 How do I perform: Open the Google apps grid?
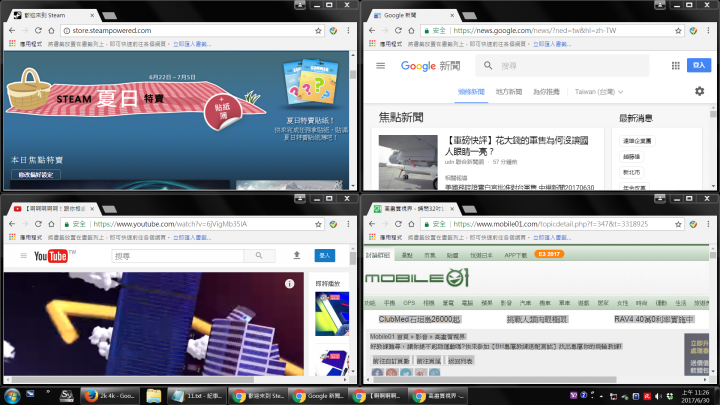(675, 66)
